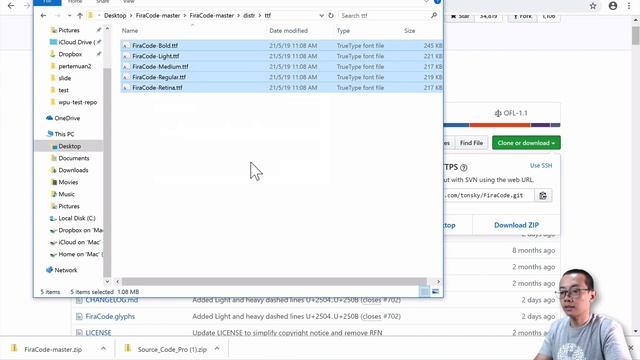Image resolution: width=640 pixels, height=360 pixels.
Task: Click the clone URL text field
Action: click(x=488, y=196)
